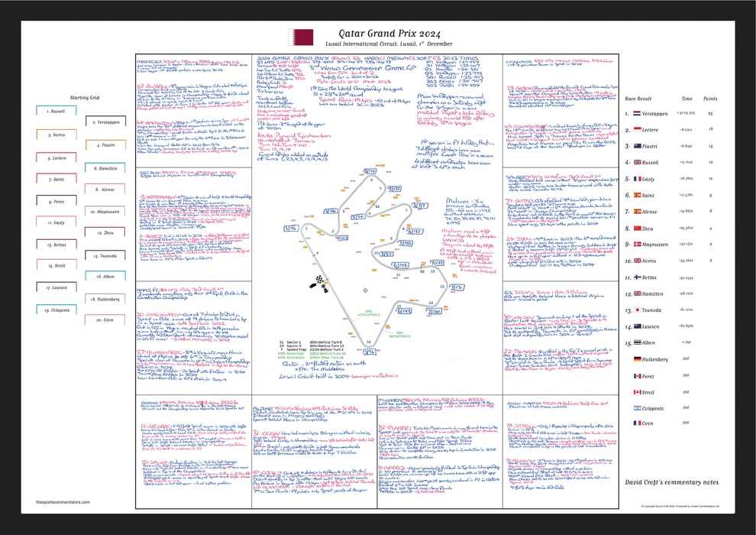Click the Canadian flag next to Stroll
The image size is (756, 535).
click(637, 392)
